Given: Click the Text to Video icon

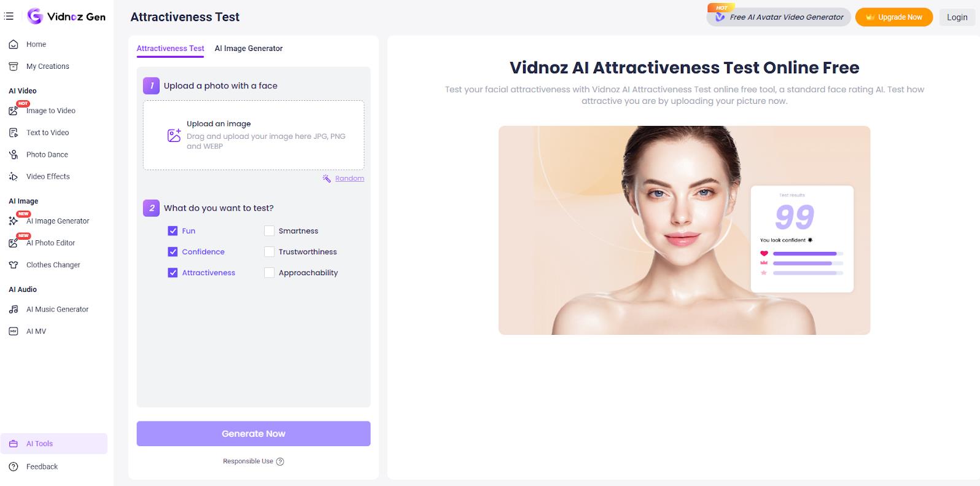Looking at the screenshot, I should click(14, 133).
